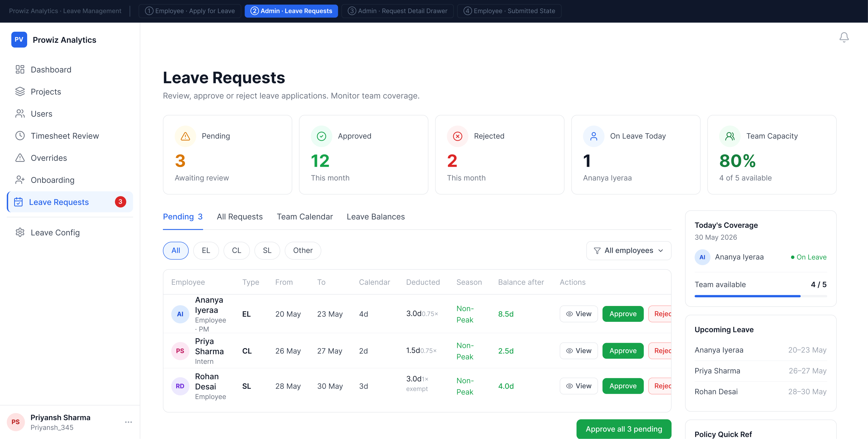Screen dimensions: 868x439
Task: Reject Rohan Desai's leave request
Action: [x=660, y=386]
